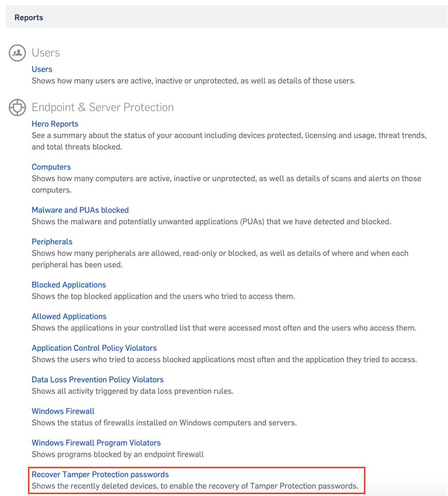The width and height of the screenshot is (448, 496).
Task: Click the Hero Reports summary description
Action: click(229, 141)
